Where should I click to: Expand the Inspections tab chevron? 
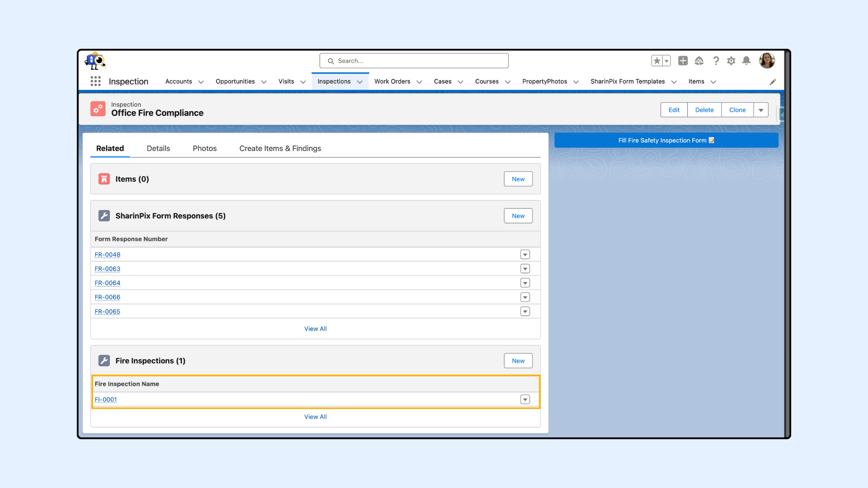[x=360, y=82]
